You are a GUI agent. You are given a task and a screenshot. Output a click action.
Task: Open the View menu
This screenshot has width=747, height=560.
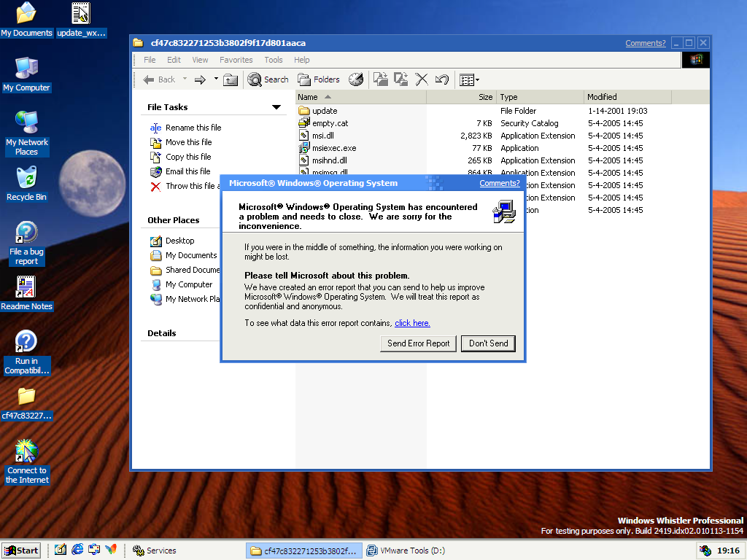point(200,60)
